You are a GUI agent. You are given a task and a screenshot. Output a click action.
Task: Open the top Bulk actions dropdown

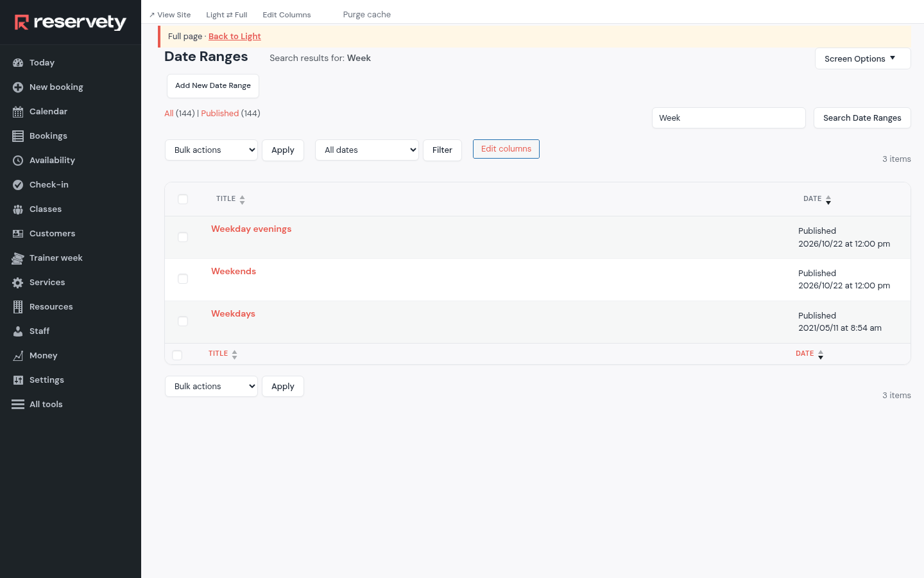click(211, 150)
